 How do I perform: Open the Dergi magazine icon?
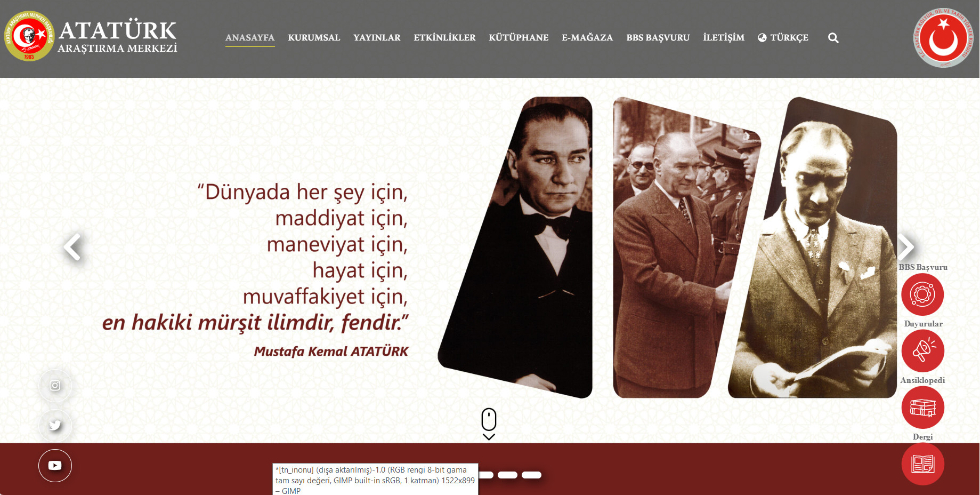pyautogui.click(x=922, y=464)
